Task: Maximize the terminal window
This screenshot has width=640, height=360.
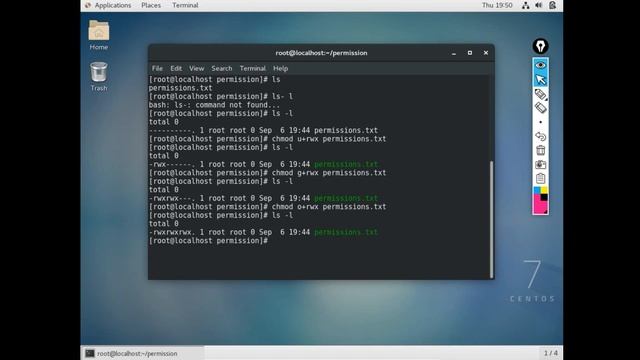Action: [470, 53]
